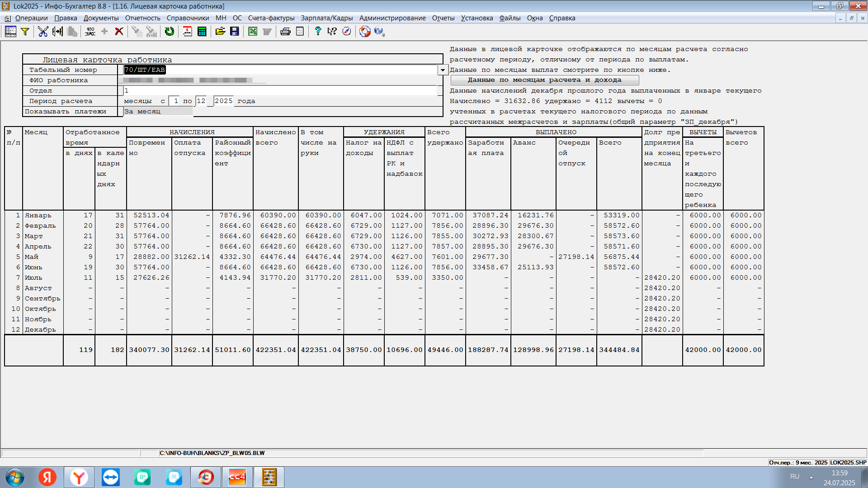The image size is (868, 488).
Task: Click the Январь row label
Action: coord(38,215)
